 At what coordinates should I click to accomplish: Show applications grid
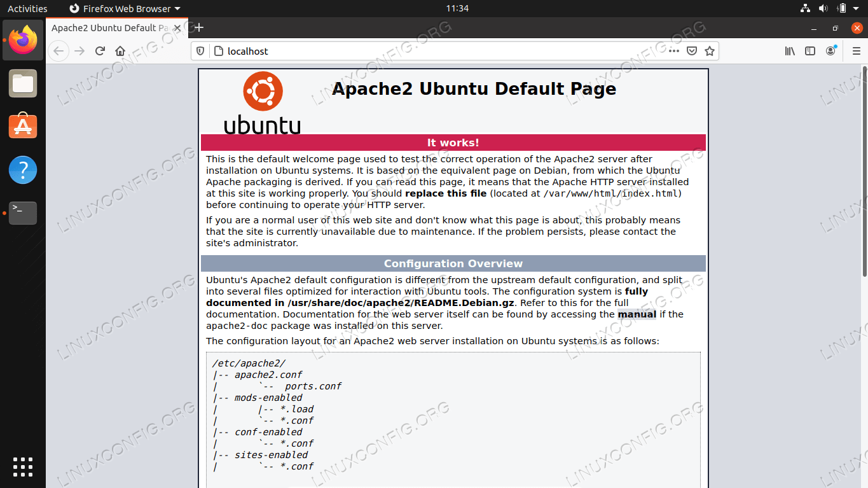point(23,466)
